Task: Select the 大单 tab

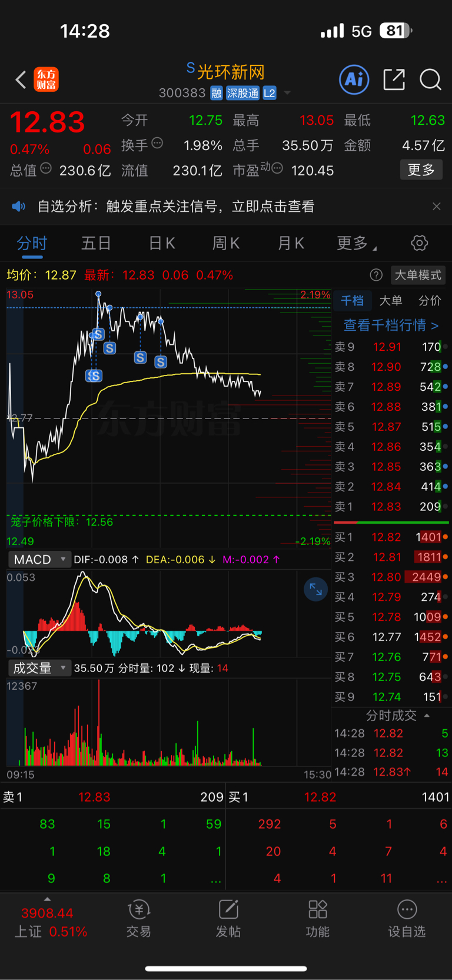Action: [x=391, y=301]
